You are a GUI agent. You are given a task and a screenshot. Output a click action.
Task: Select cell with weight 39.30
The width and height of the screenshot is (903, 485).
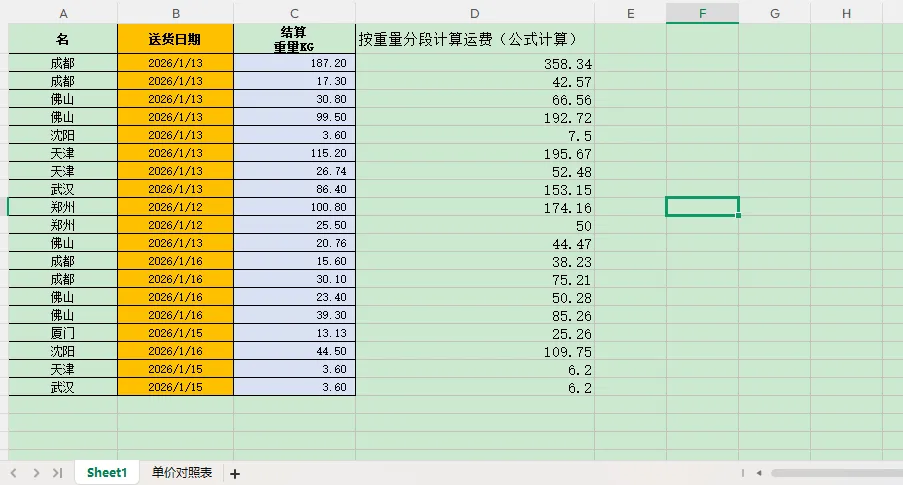click(294, 315)
